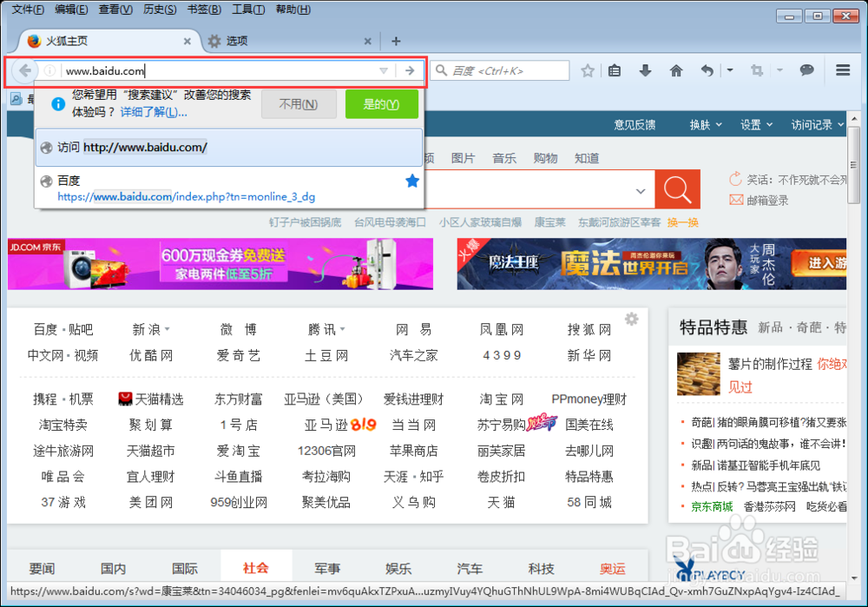Click the 天猫精选 link with red icon
Screen dimensions: 868x607
pos(151,399)
